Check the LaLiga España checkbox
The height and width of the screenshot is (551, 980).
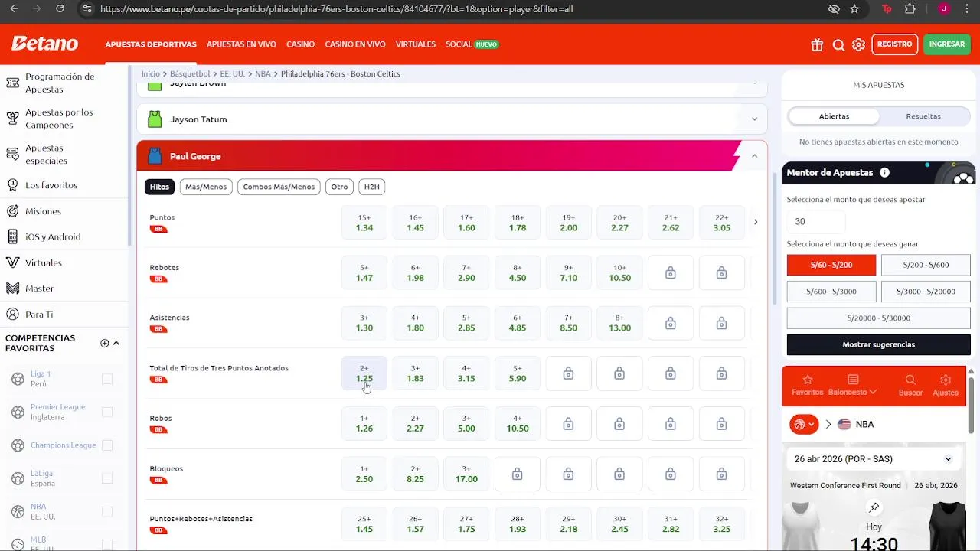pos(107,478)
